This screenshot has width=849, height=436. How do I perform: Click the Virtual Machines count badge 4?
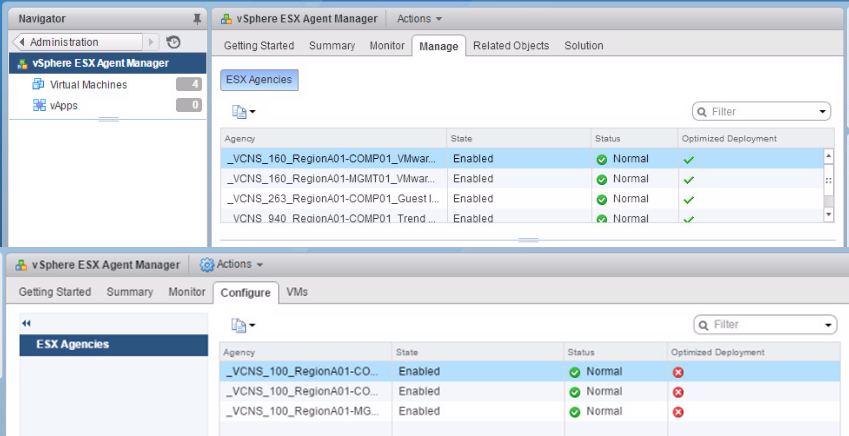coord(189,84)
